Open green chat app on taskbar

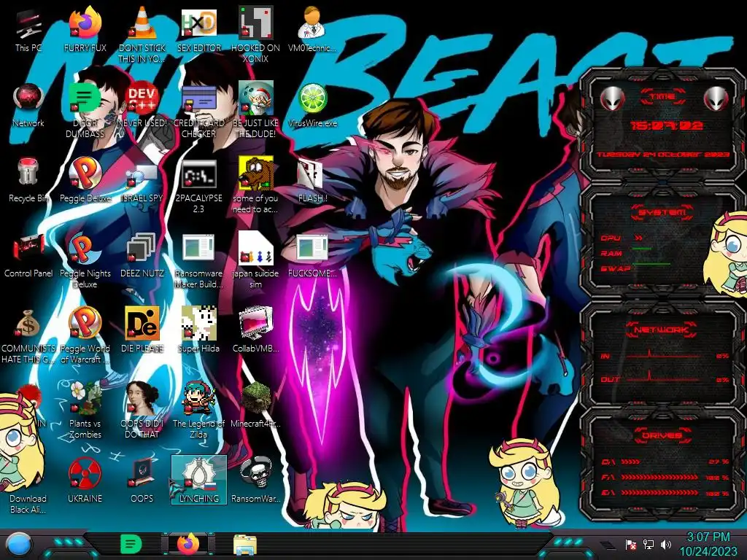(x=131, y=544)
